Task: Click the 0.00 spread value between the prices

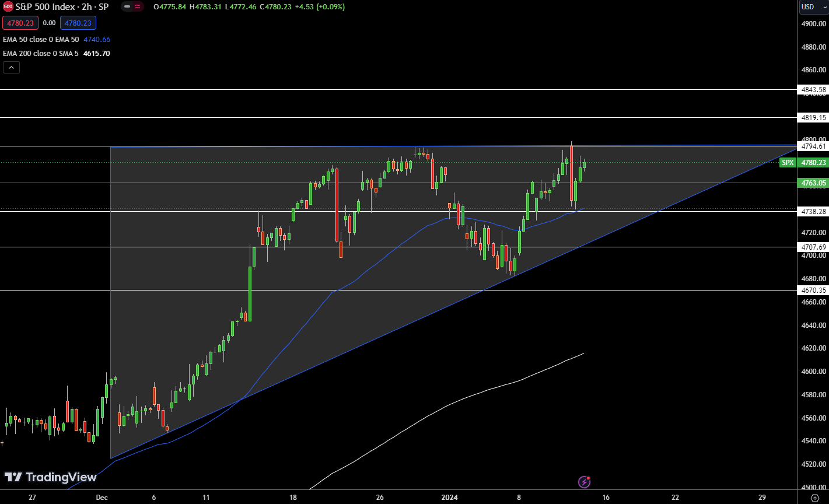Action: [x=49, y=23]
